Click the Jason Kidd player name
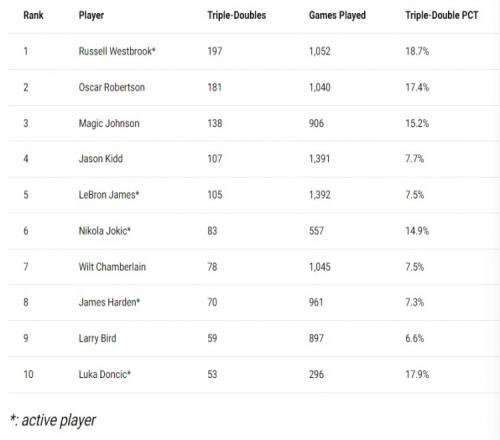Image resolution: width=500 pixels, height=440 pixels. coord(101,159)
